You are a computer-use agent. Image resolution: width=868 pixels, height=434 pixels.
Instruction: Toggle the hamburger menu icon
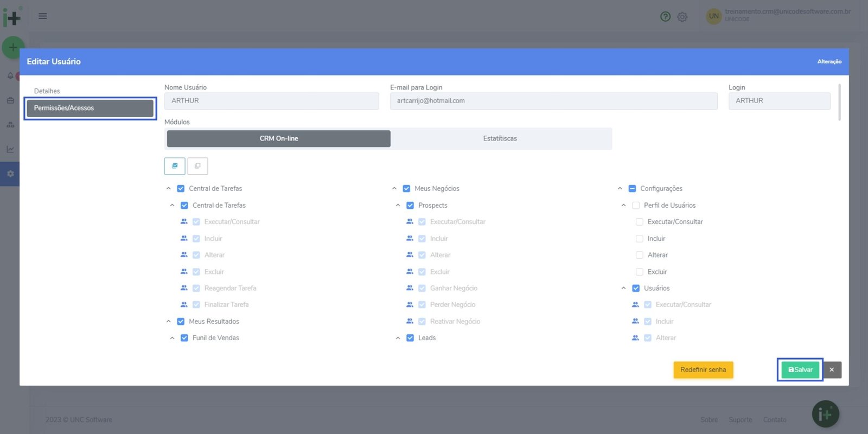click(43, 16)
